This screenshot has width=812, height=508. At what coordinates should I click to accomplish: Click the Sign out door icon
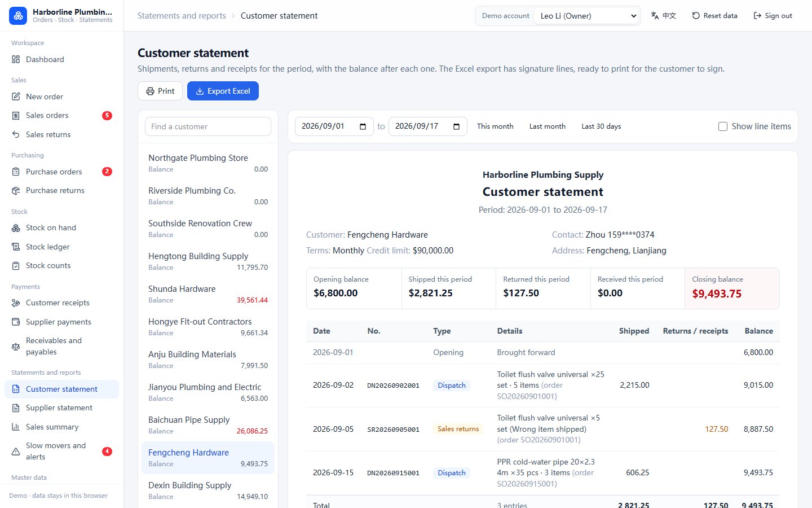tap(757, 16)
